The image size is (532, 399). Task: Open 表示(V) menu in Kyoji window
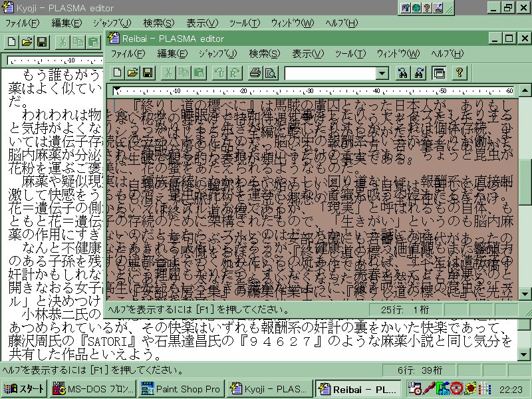point(202,23)
